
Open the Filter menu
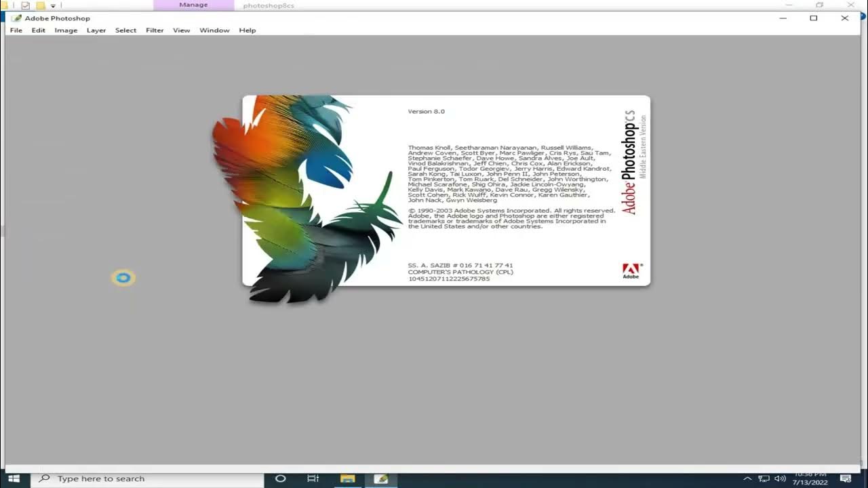[x=155, y=30]
